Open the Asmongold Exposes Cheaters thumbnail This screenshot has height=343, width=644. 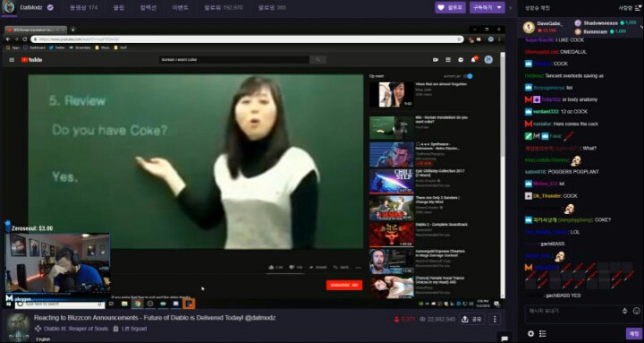pyautogui.click(x=391, y=262)
